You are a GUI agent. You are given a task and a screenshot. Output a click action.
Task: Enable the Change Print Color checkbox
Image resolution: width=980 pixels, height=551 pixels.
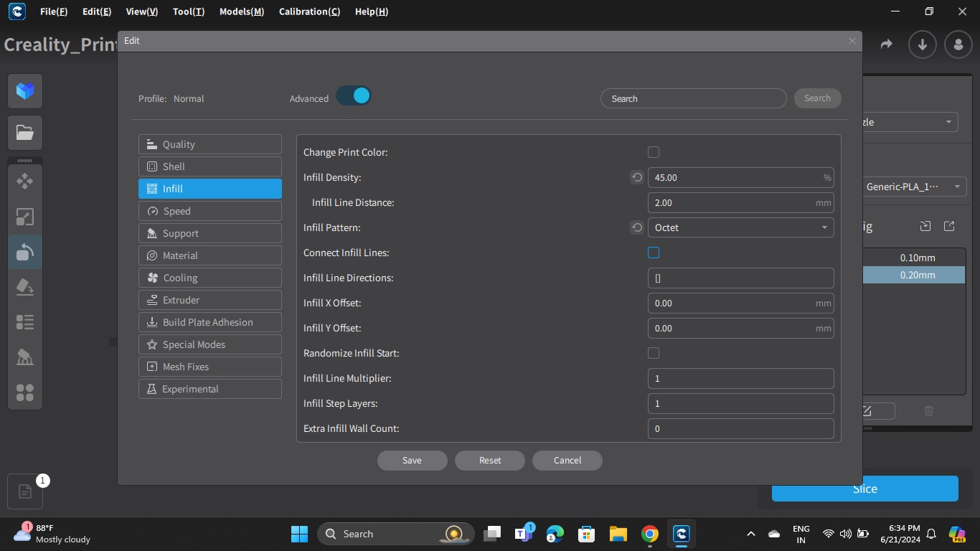654,152
